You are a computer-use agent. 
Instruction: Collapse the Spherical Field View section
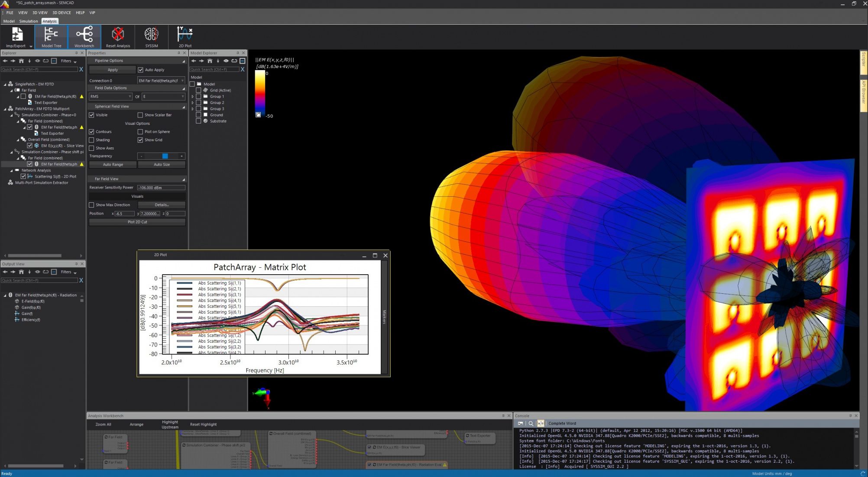coord(183,106)
